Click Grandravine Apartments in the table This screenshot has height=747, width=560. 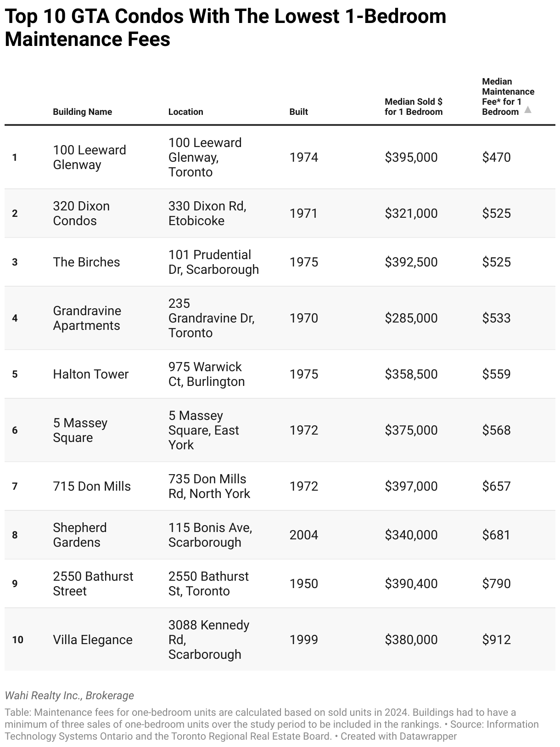click(87, 318)
